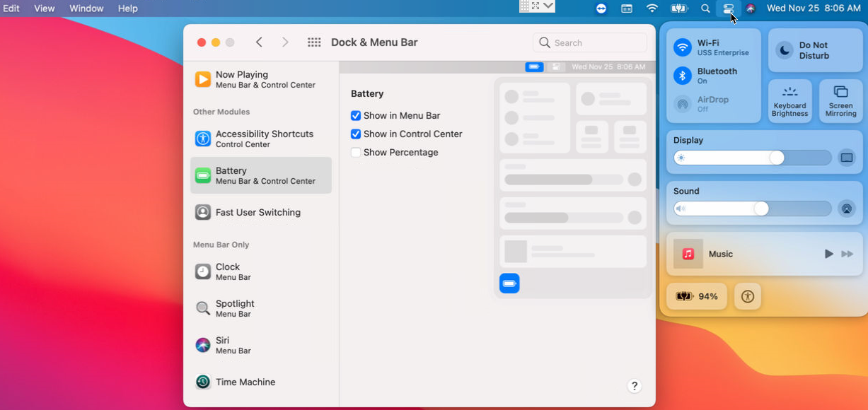The width and height of the screenshot is (868, 410).
Task: Click the Search field in preferences
Action: 598,43
